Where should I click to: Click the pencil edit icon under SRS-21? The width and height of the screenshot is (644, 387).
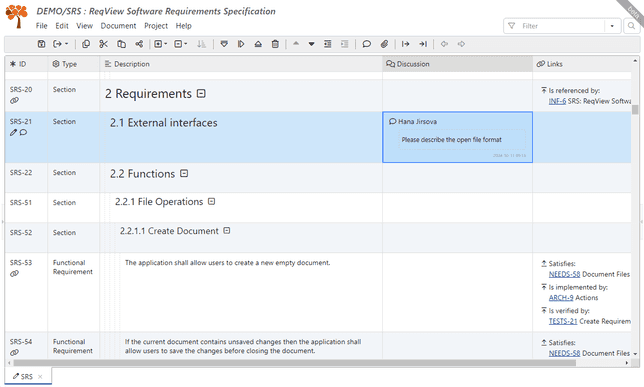pyautogui.click(x=13, y=132)
